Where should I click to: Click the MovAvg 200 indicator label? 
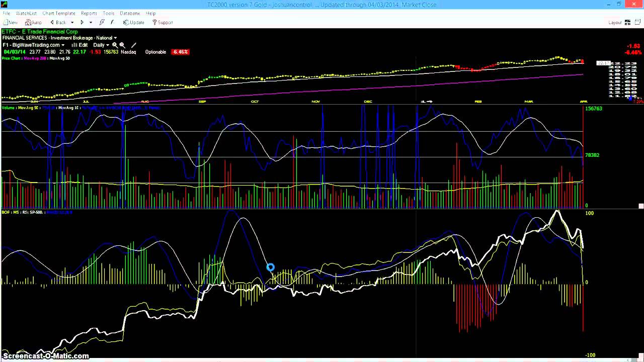[x=35, y=58]
